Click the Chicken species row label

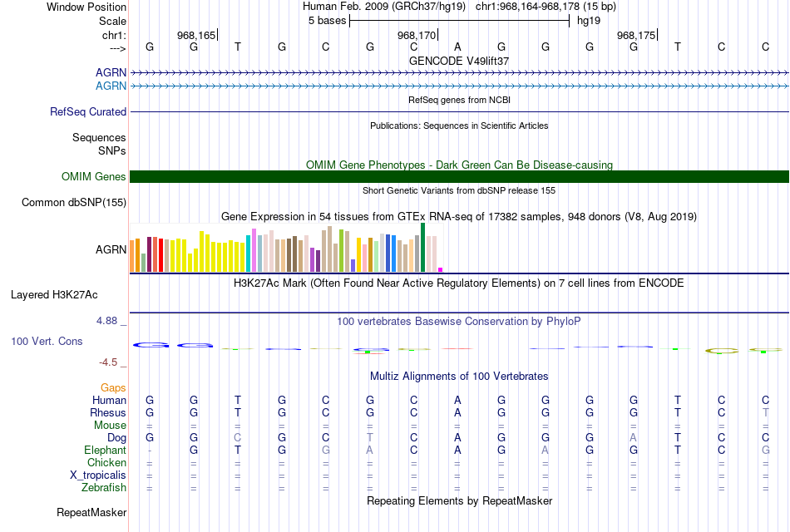[106, 462]
